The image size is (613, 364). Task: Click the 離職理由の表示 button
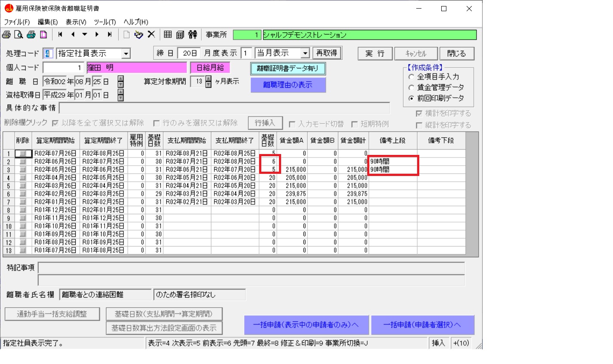coord(288,85)
